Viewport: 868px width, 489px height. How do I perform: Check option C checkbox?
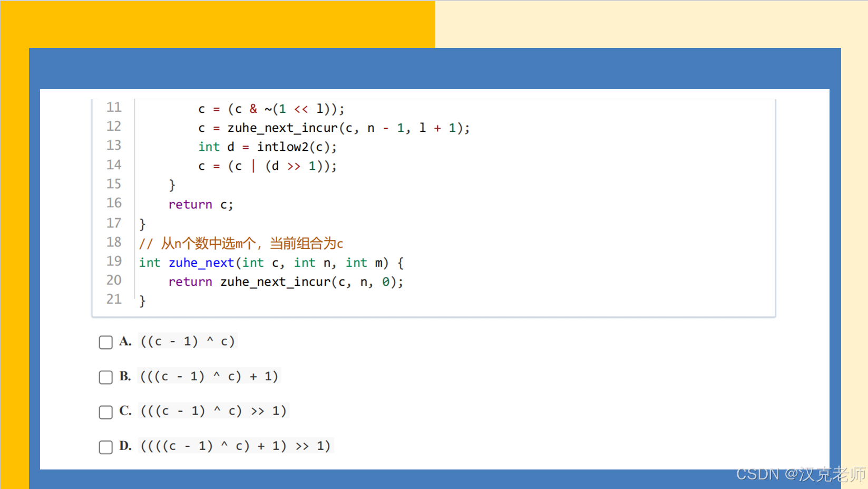(105, 412)
